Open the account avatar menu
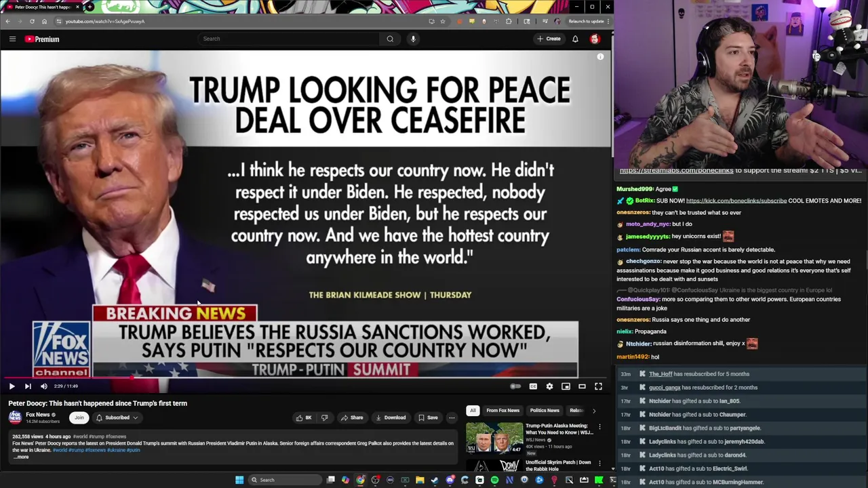The height and width of the screenshot is (488, 868). pos(595,39)
